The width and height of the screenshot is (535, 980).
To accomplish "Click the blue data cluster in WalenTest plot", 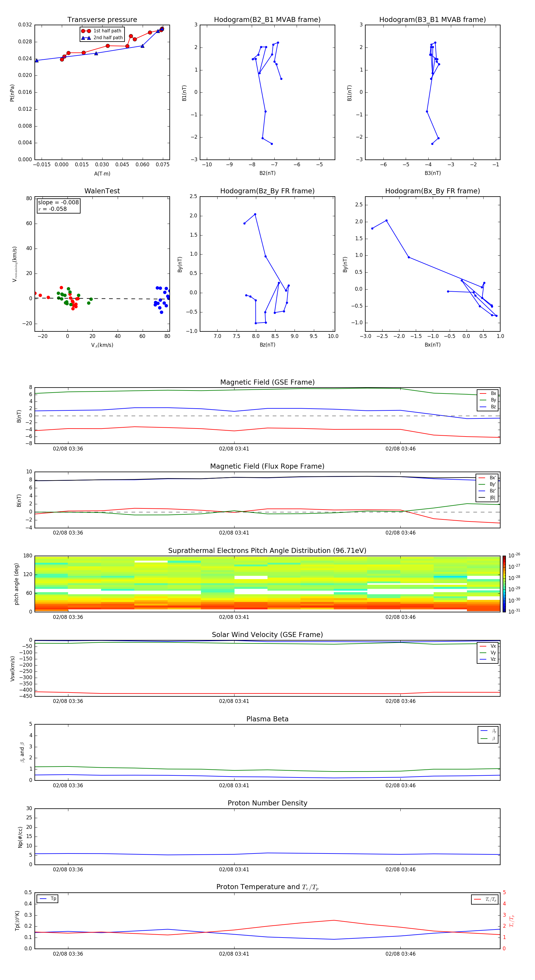I will (x=161, y=299).
